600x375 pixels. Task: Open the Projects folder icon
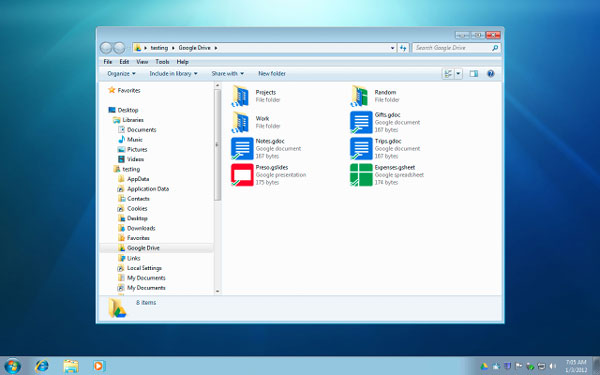coord(241,96)
